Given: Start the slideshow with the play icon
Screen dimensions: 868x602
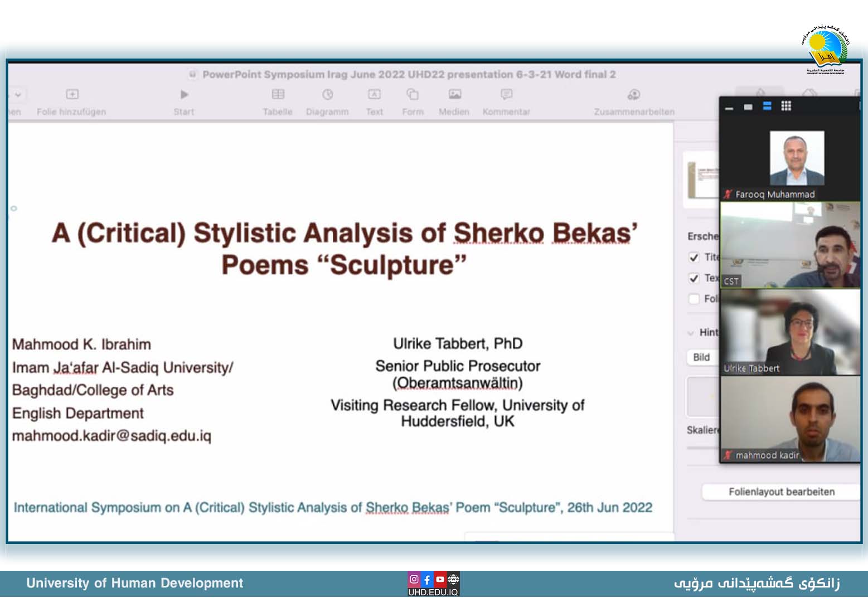Looking at the screenshot, I should pyautogui.click(x=185, y=94).
